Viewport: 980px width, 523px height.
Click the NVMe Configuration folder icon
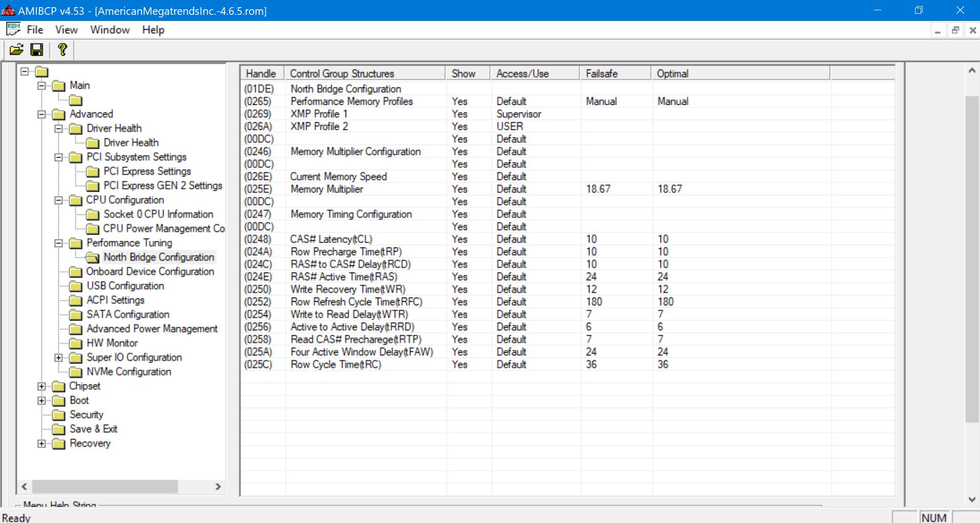point(76,372)
